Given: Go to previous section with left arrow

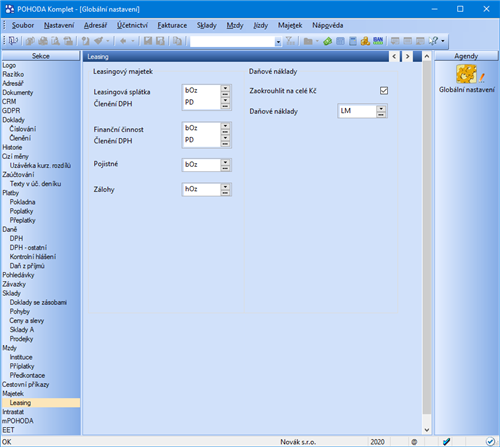Looking at the screenshot, I should pyautogui.click(x=394, y=56).
